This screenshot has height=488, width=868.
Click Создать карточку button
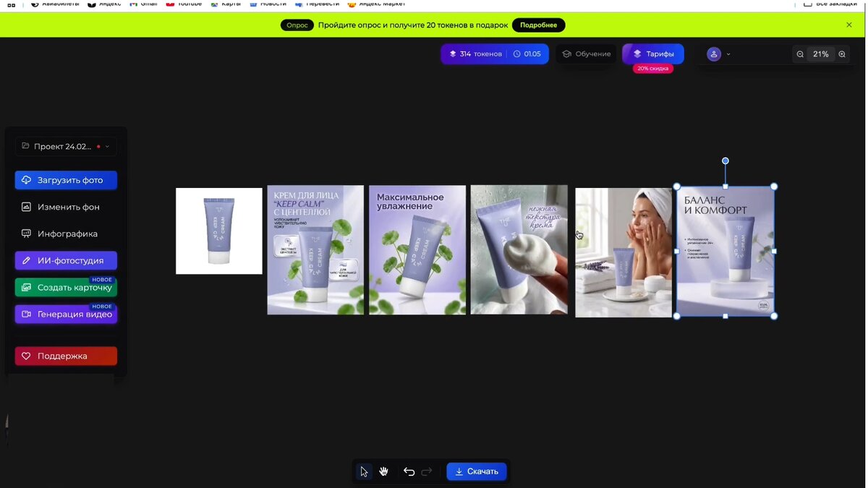click(66, 287)
